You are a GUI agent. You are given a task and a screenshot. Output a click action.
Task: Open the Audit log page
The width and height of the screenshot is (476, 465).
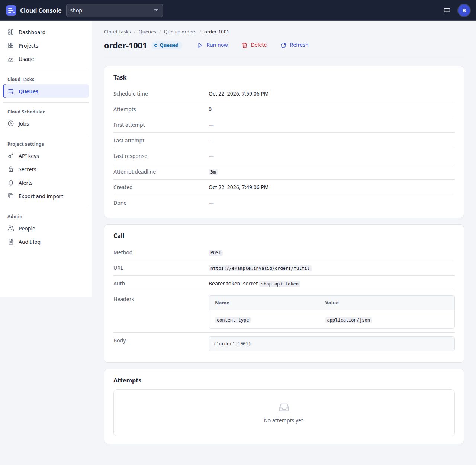pyautogui.click(x=46, y=242)
